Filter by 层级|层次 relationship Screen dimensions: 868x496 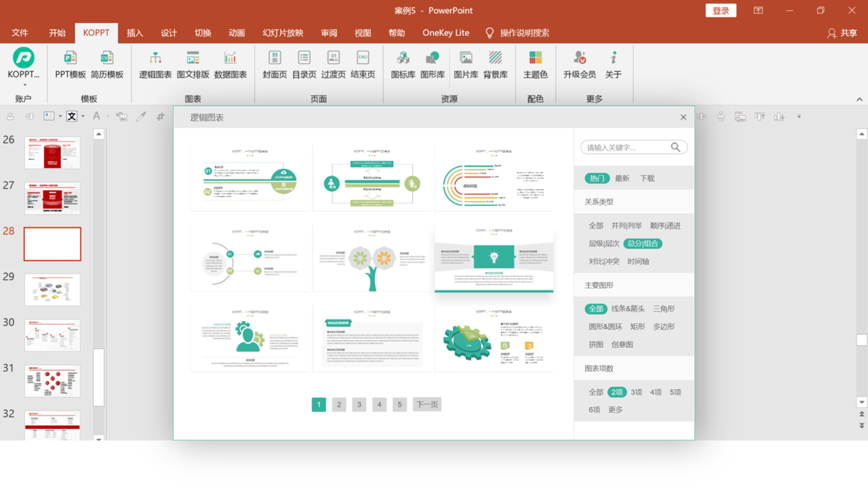(604, 243)
